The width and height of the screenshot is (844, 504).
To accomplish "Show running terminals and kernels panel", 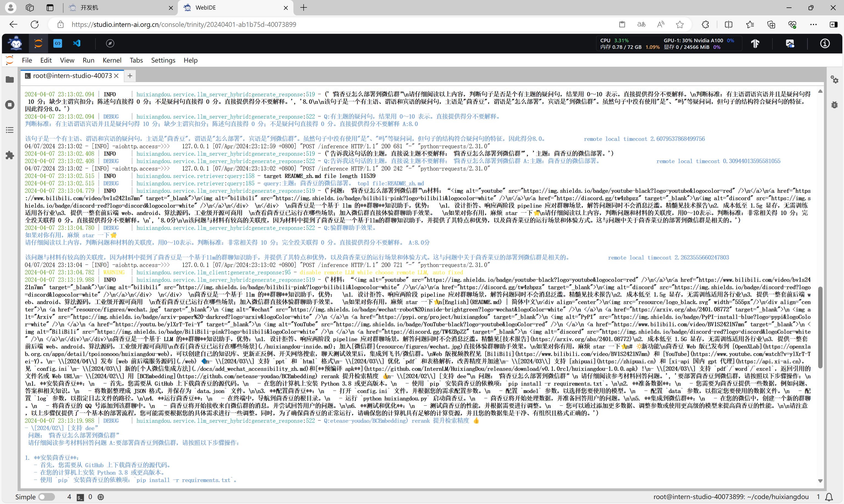I will point(10,105).
